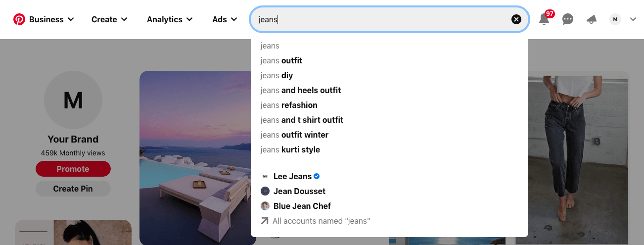
Task: Expand the account options chevron
Action: 633,19
